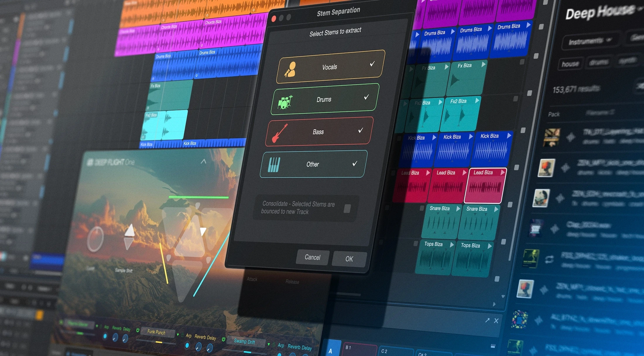This screenshot has height=356, width=644.
Task: Click Cancel in Stem Separation dialog
Action: [312, 257]
